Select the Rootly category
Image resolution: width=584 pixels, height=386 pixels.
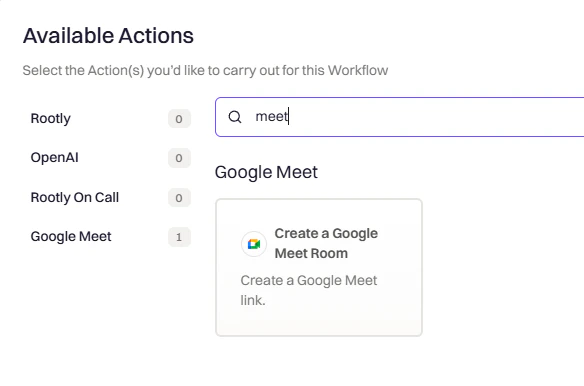click(x=110, y=118)
